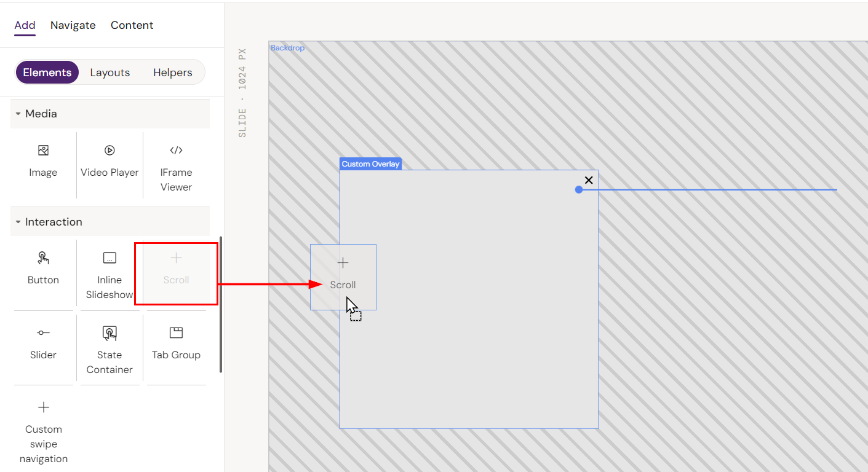Select the Elements category pill
The height and width of the screenshot is (472, 868).
click(47, 73)
